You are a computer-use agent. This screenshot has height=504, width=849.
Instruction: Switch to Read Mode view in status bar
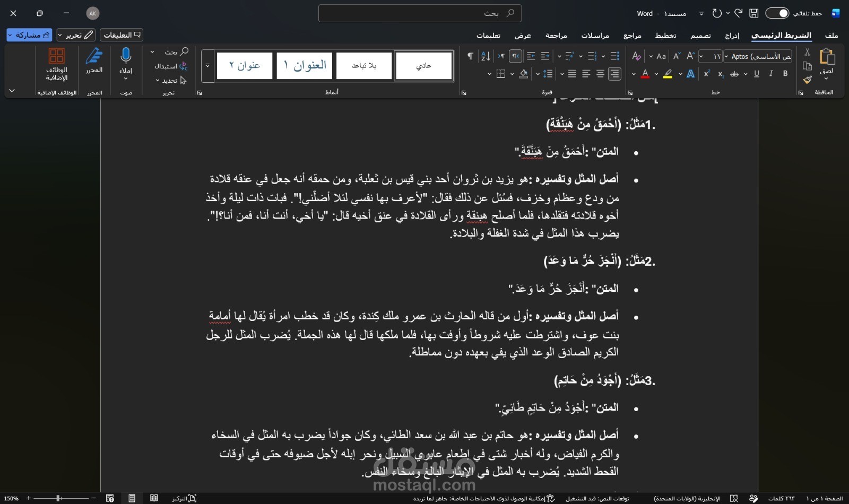click(x=154, y=498)
